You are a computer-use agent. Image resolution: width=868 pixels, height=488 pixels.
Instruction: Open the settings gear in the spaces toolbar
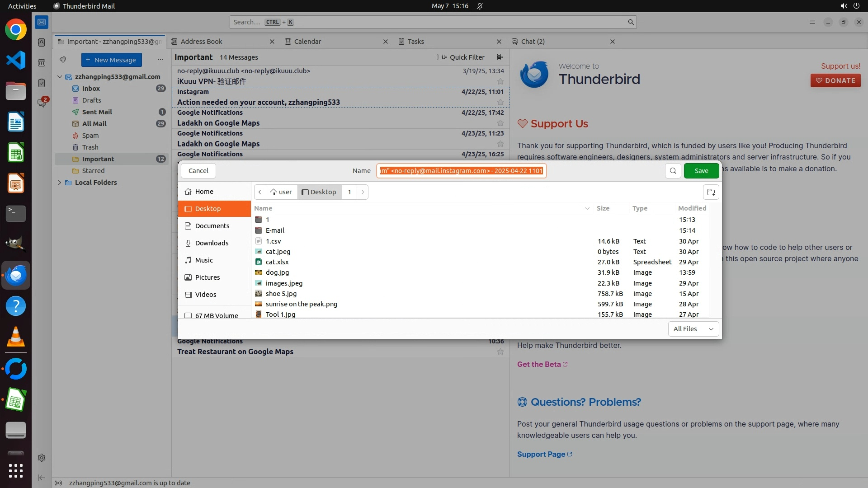point(42,458)
